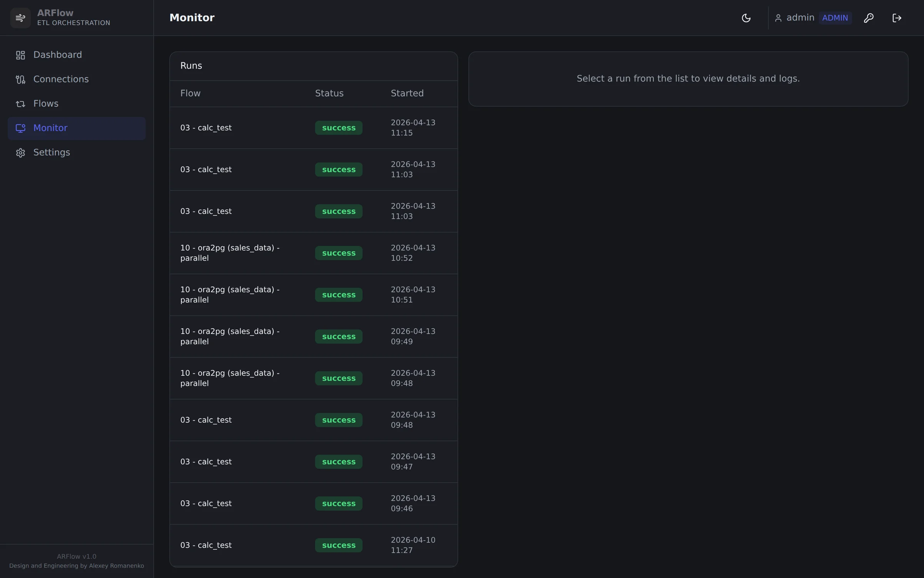Click the ETL ORCHESTRATION subtitle
The height and width of the screenshot is (578, 924).
[74, 23]
